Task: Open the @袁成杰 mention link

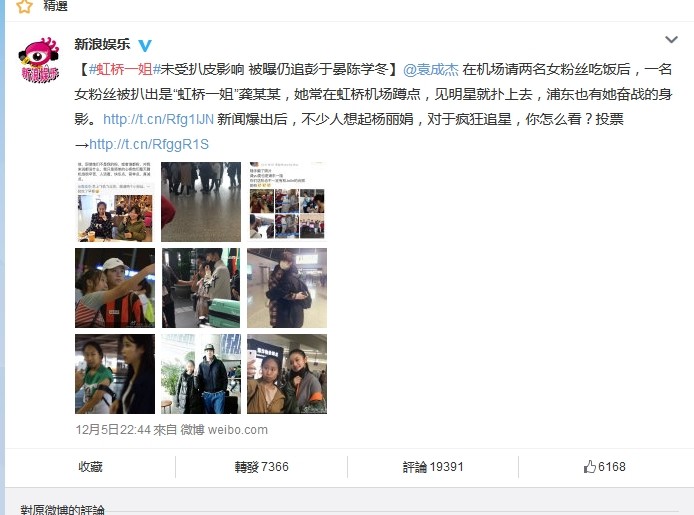Action: (x=431, y=69)
